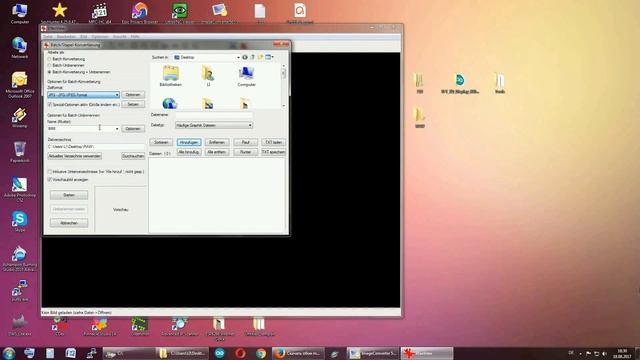Create new folder icon in file browser
Image resolution: width=640 pixels, height=360 pixels.
click(x=260, y=58)
